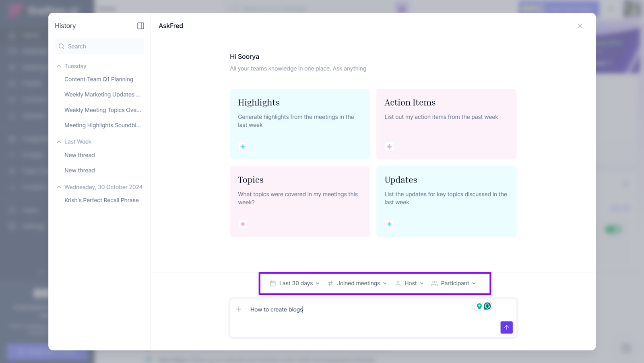
Task: Open Content Team Q1 Planning thread
Action: tap(99, 79)
